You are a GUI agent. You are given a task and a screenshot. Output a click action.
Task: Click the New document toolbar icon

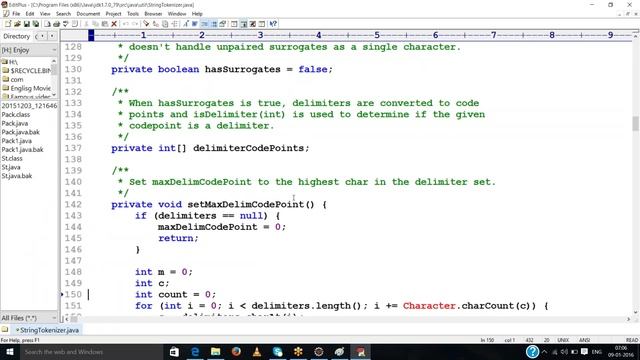pyautogui.click(x=8, y=24)
